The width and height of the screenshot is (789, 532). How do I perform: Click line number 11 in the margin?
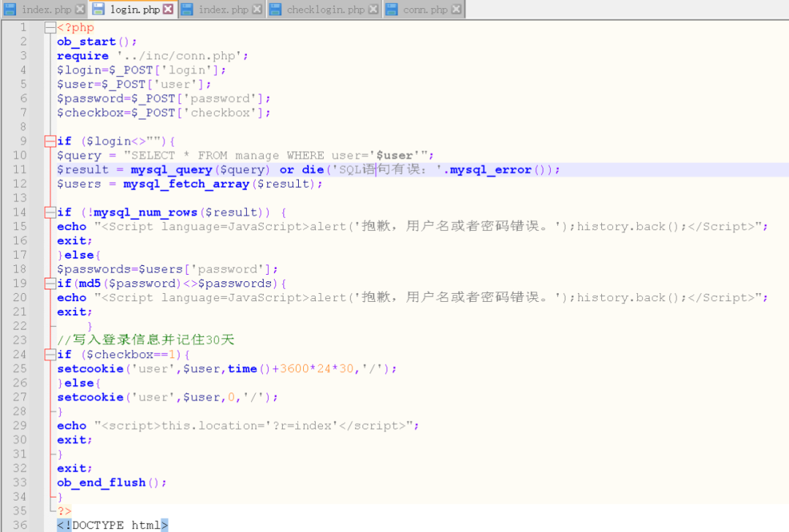[x=20, y=170]
